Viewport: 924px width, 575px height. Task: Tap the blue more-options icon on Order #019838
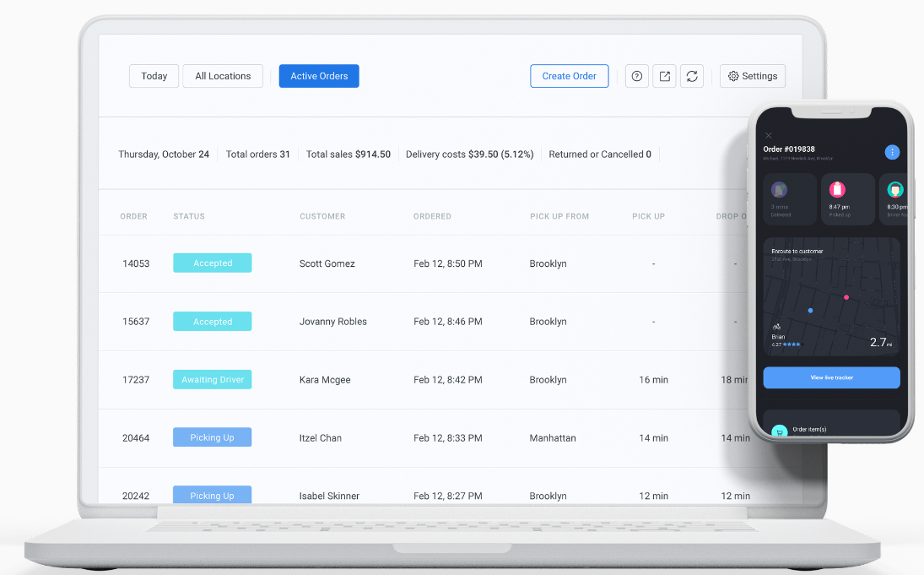(892, 153)
